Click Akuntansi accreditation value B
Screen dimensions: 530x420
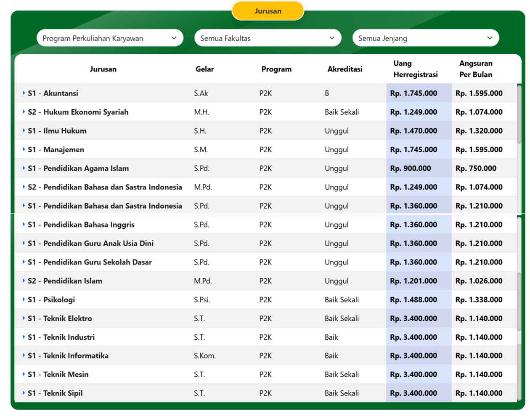point(327,93)
